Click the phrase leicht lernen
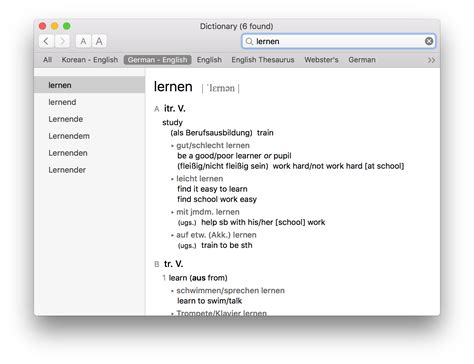 click(199, 179)
